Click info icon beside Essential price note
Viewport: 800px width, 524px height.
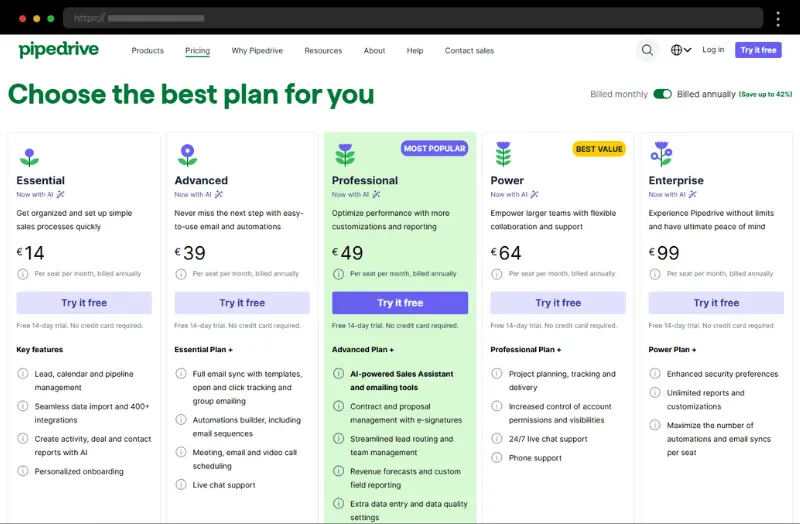pos(23,274)
